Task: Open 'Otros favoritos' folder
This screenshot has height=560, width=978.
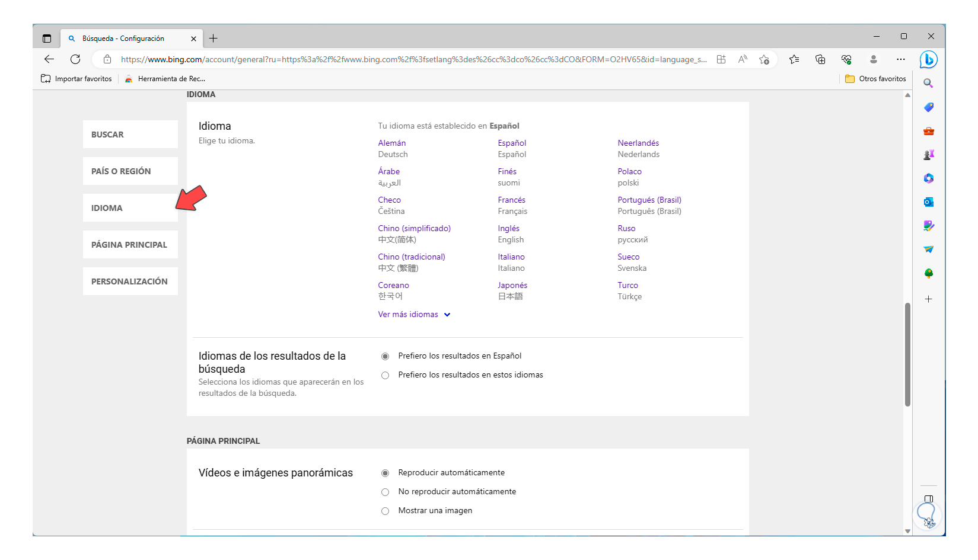Action: 875,79
